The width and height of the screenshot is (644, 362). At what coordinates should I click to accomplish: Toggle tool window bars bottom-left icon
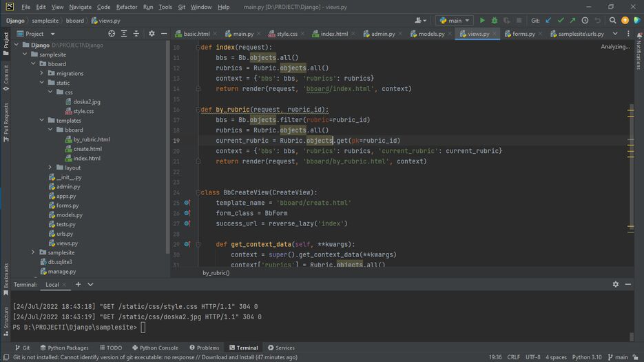(6, 357)
